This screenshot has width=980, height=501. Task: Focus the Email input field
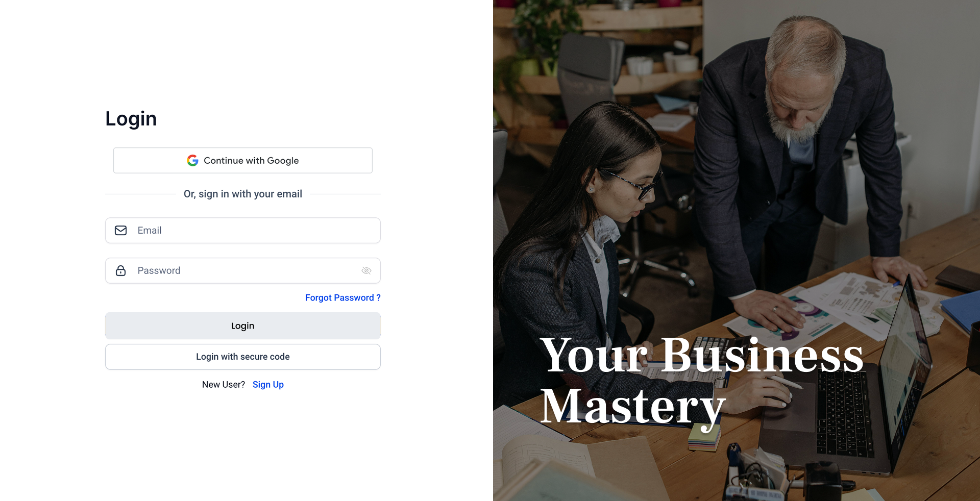coord(243,231)
